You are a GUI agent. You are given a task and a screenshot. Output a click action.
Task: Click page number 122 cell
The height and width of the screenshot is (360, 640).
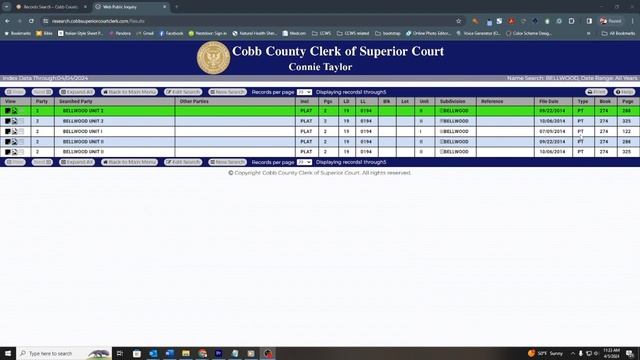(627, 131)
